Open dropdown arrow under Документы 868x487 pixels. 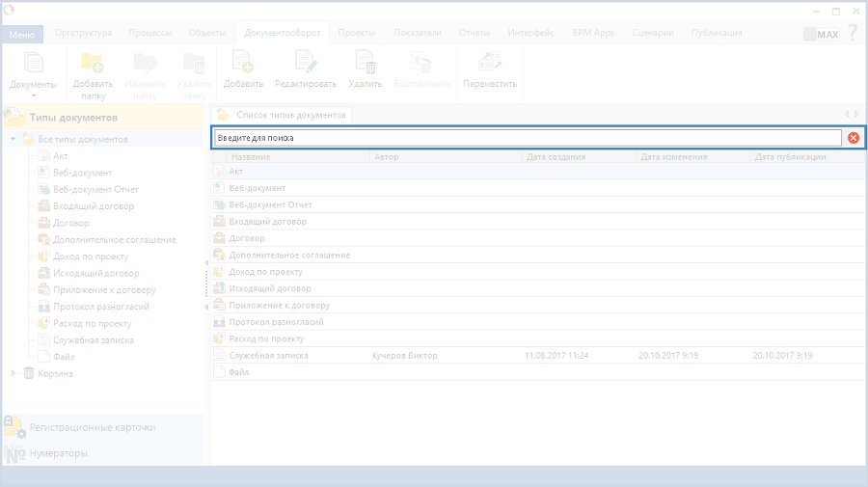pyautogui.click(x=33, y=95)
